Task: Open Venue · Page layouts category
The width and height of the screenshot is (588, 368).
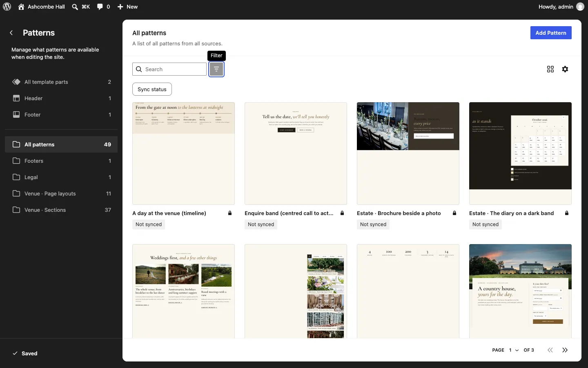Action: 61,193
